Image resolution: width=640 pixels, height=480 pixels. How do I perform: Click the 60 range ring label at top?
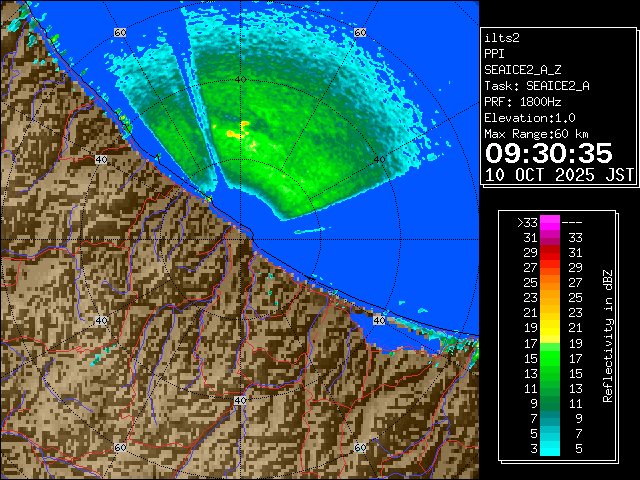[x=120, y=32]
